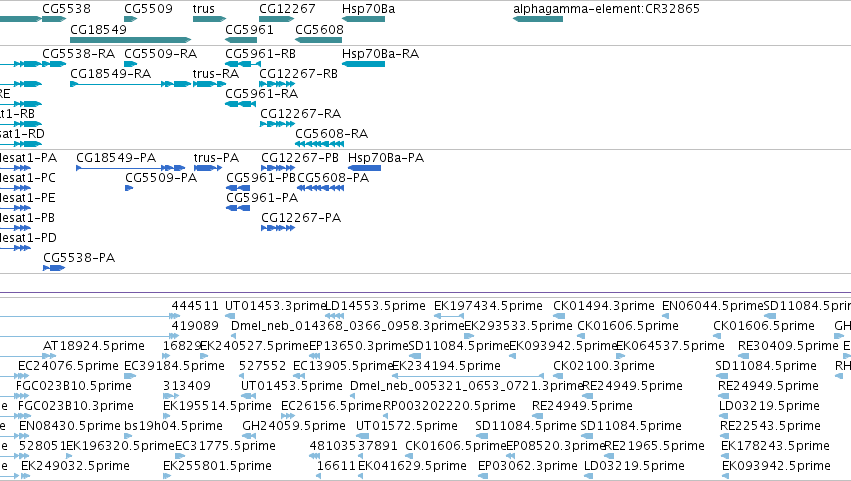The width and height of the screenshot is (851, 481).
Task: Select protein CG5509-PA
Action: (129, 188)
